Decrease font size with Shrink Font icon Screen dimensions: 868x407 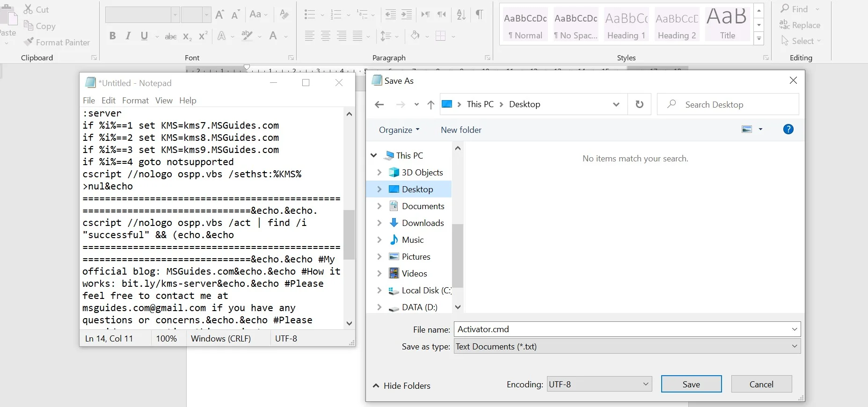235,15
